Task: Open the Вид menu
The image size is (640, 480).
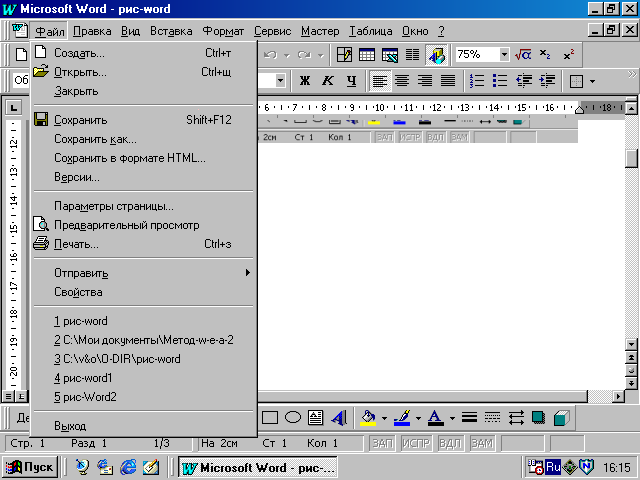Action: (x=131, y=31)
